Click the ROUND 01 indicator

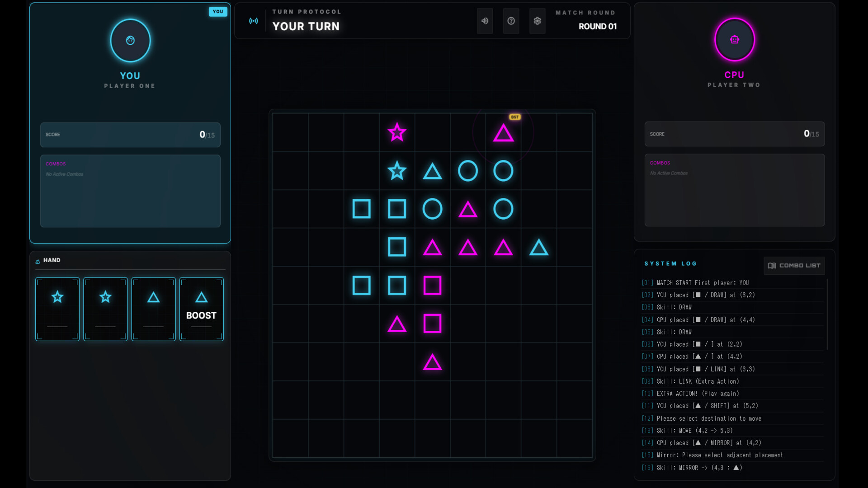pos(598,27)
